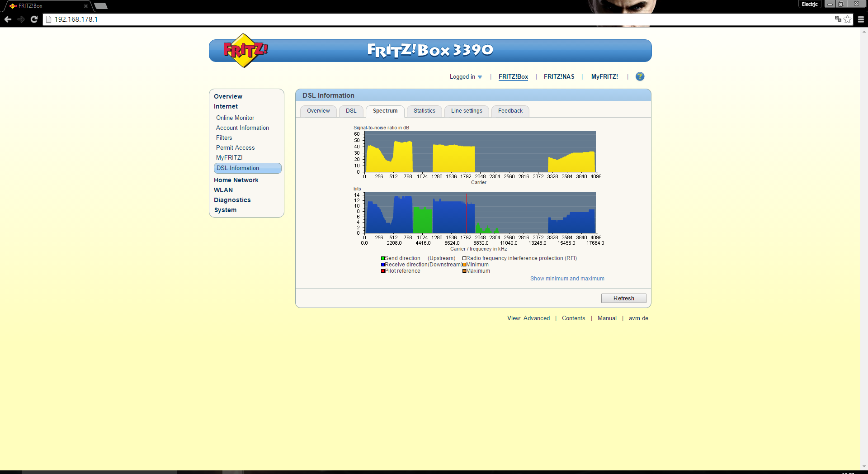868x474 pixels.
Task: Click red Pilot reference legend swatch
Action: tap(382, 271)
